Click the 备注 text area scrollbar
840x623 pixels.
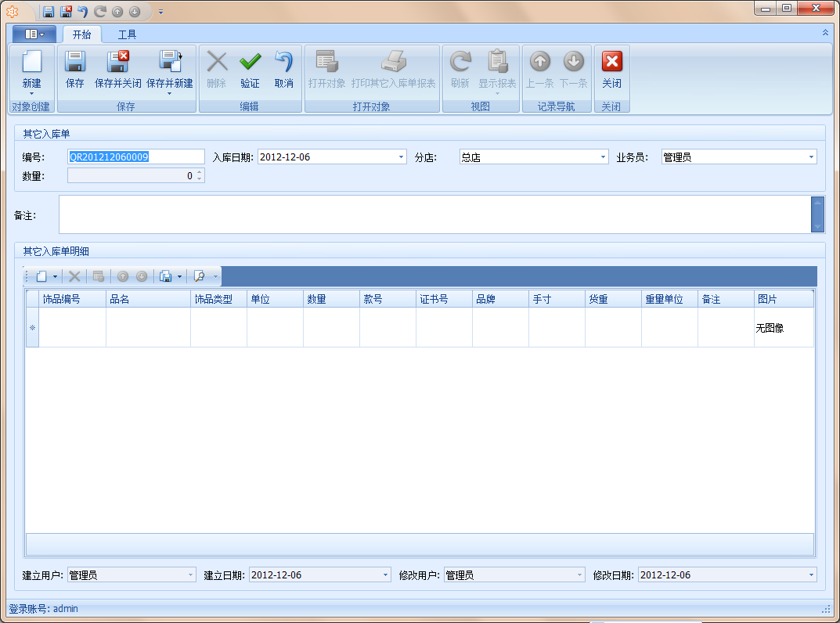coord(817,214)
